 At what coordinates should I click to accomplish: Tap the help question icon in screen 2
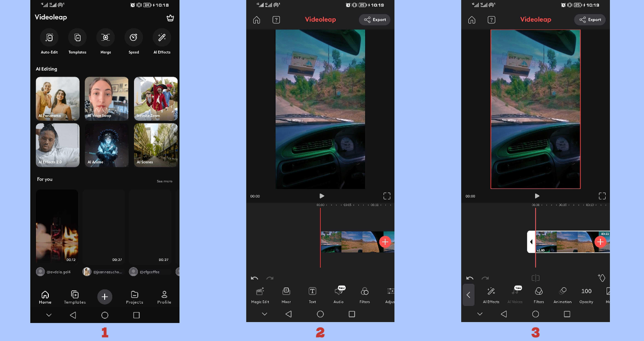pos(276,20)
